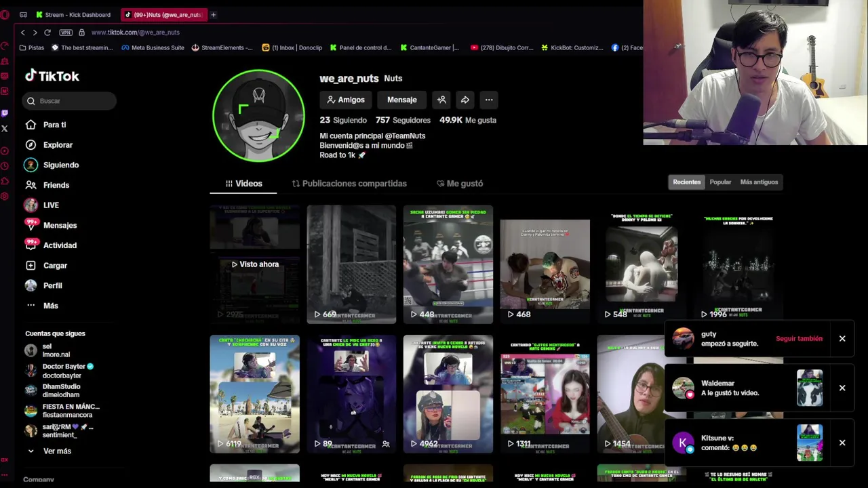This screenshot has height=488, width=868.
Task: Click the Mensaje button
Action: pyautogui.click(x=401, y=100)
